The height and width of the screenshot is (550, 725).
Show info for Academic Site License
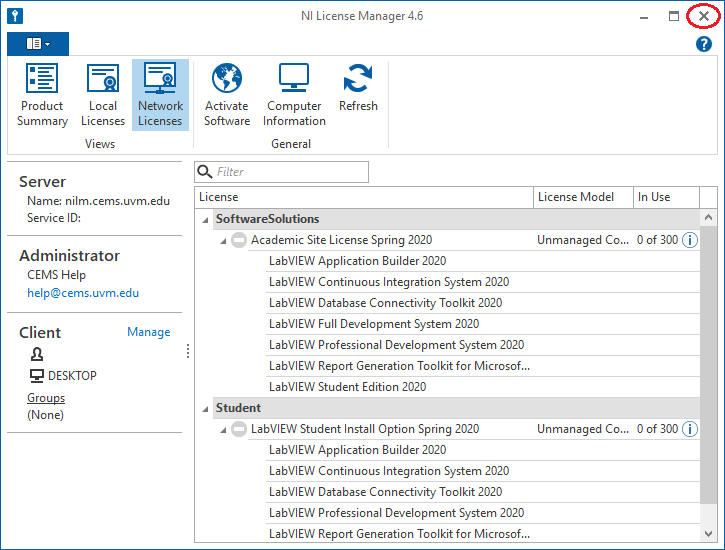(689, 240)
